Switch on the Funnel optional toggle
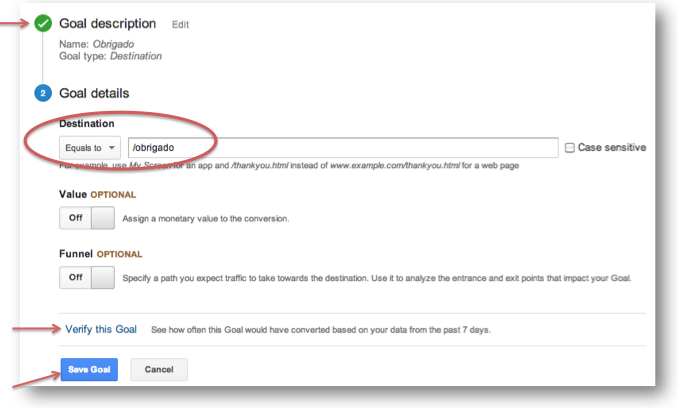The image size is (678, 408). pos(88,277)
